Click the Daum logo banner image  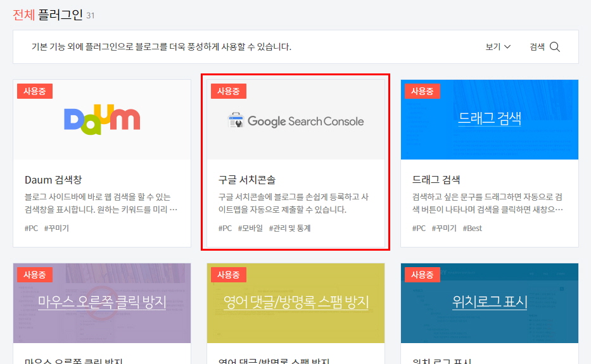(102, 120)
